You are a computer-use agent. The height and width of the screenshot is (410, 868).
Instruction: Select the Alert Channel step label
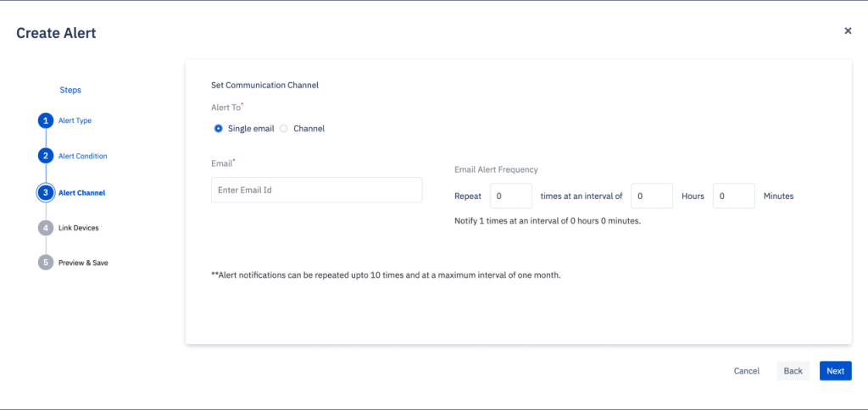(x=82, y=193)
